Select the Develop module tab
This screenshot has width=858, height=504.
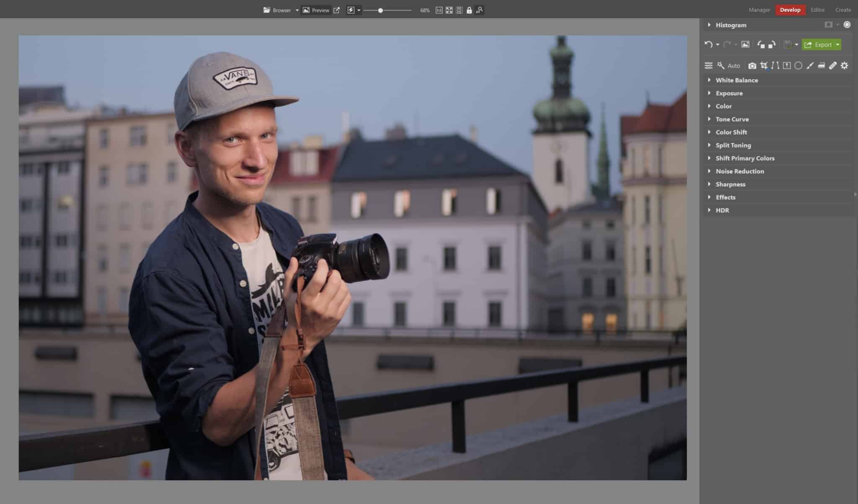[x=790, y=10]
